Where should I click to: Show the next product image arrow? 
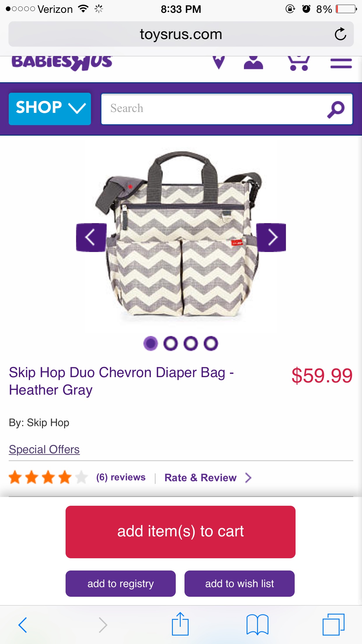271,237
